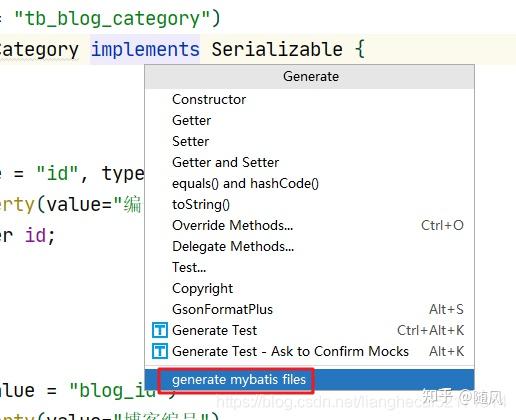Click the id field declaration

[x=39, y=235]
